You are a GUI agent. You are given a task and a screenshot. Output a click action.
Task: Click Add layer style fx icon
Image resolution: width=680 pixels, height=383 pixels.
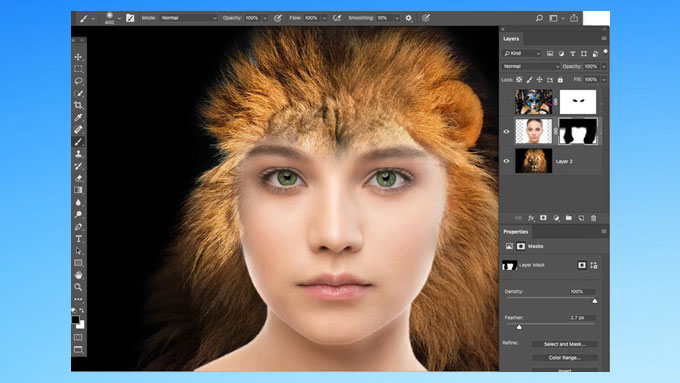pyautogui.click(x=531, y=218)
